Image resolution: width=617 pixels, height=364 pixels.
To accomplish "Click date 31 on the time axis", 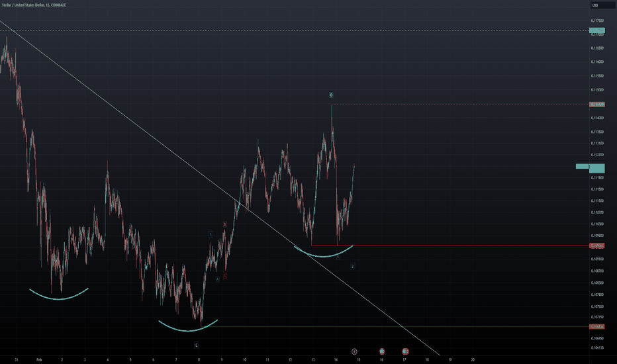I will click(x=16, y=359).
